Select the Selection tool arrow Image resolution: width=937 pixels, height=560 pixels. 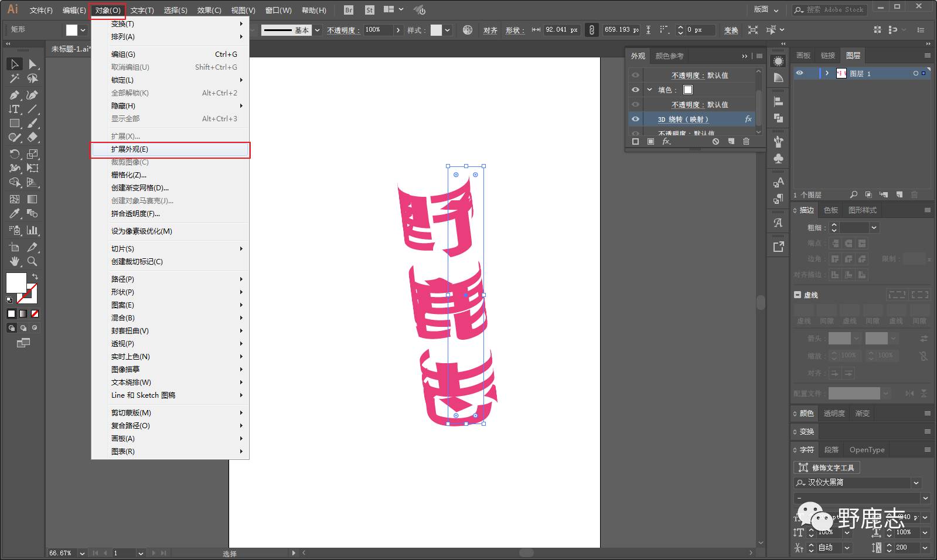tap(15, 64)
